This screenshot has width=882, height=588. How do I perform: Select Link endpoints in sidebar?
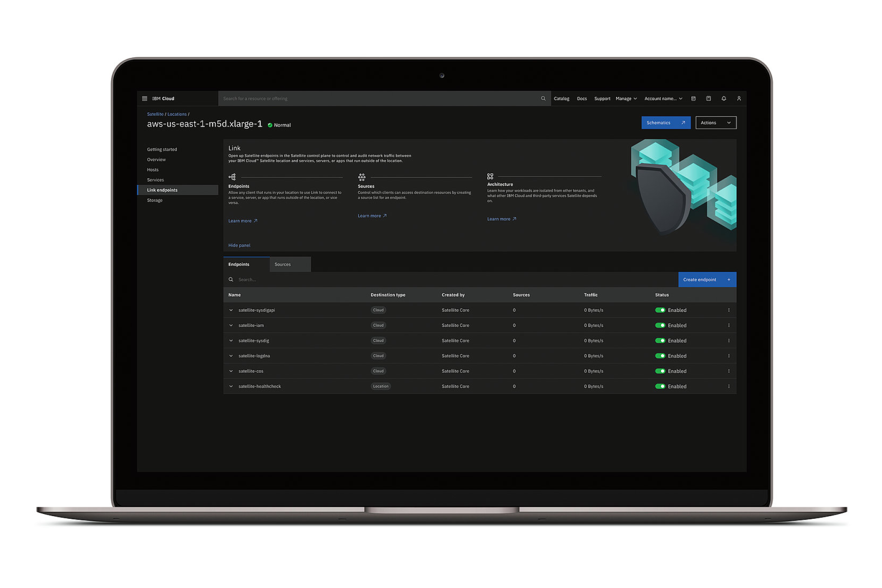tap(178, 190)
